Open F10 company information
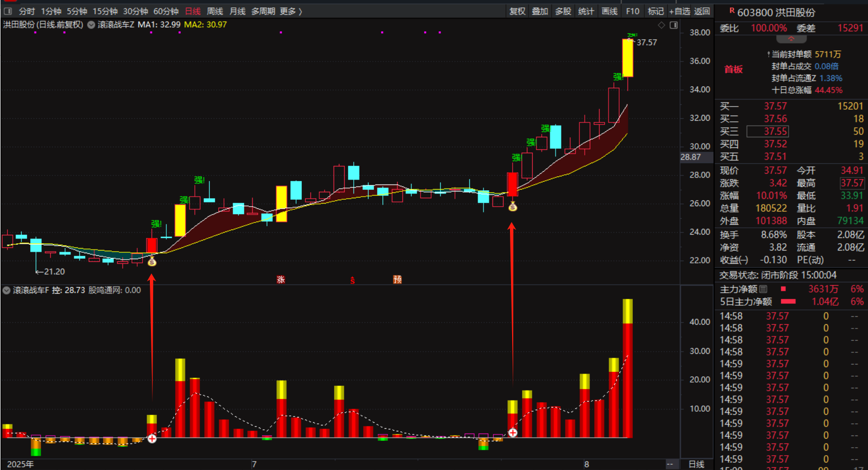868x470 pixels. click(x=632, y=11)
